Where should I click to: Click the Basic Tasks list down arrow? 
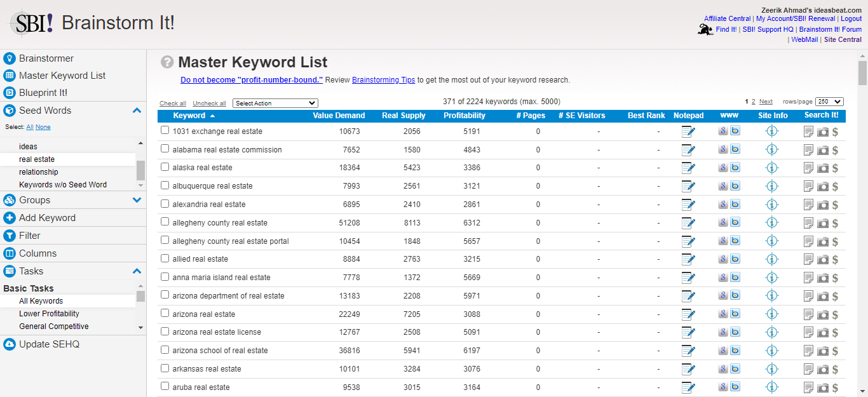[140, 328]
